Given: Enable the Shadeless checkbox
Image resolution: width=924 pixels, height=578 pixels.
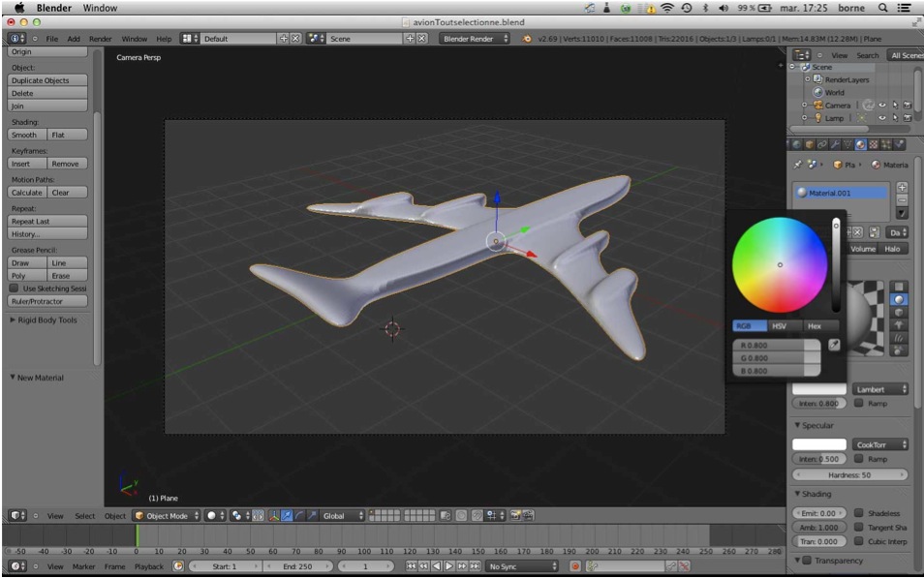Looking at the screenshot, I should [858, 513].
